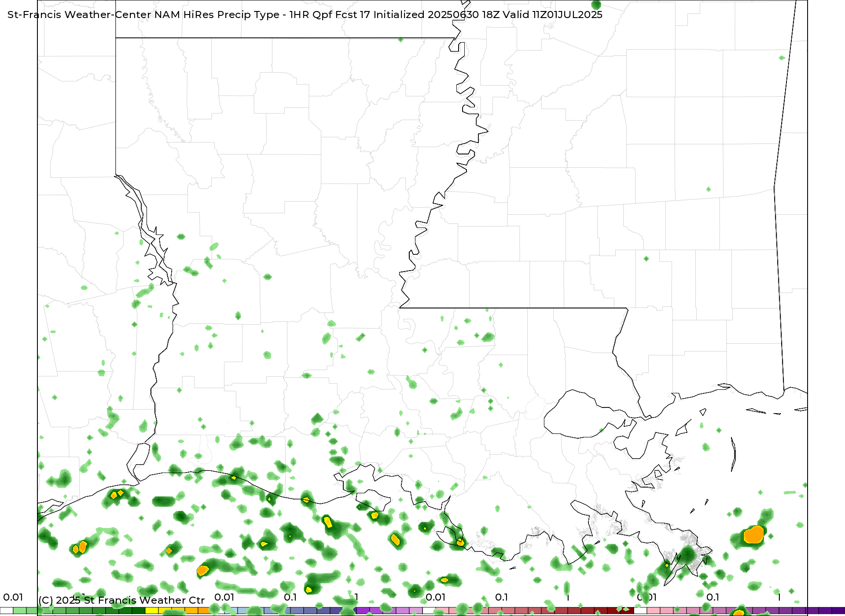
Task: Click the largest orange precipitation cell offshore east
Action: tap(753, 535)
